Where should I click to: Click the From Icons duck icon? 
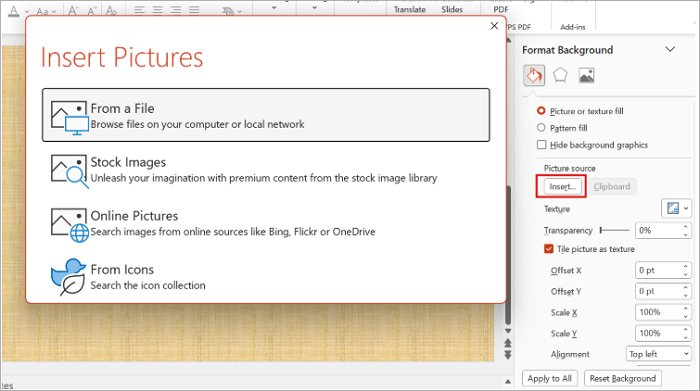68,277
